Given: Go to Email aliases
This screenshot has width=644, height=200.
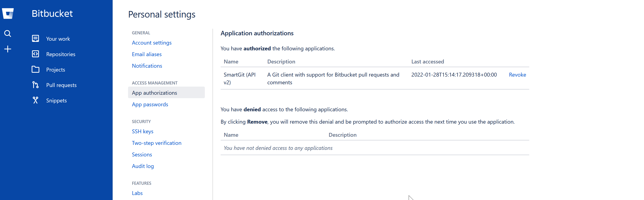Looking at the screenshot, I should pos(147,54).
